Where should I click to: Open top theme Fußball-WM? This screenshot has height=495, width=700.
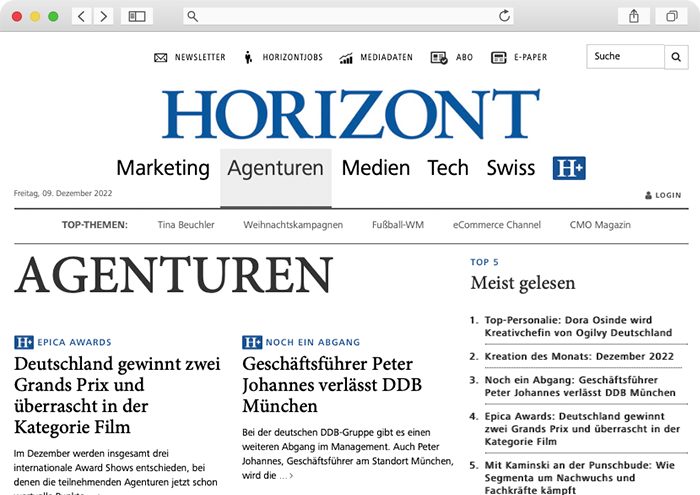pos(398,225)
